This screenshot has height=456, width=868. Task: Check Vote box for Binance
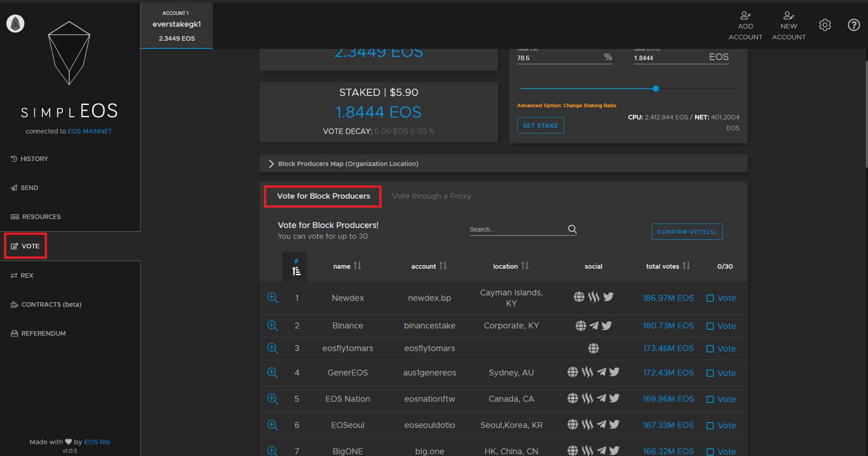coord(710,326)
